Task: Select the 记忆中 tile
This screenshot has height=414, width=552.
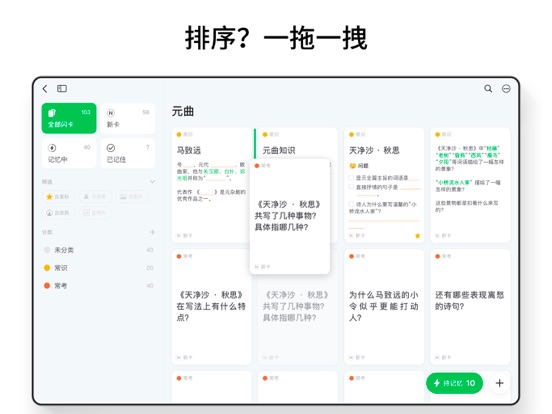Action: (69, 153)
